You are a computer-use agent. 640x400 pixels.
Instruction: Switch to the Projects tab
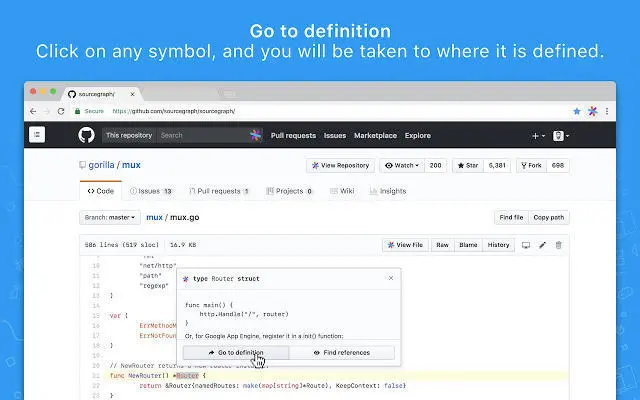click(x=289, y=191)
